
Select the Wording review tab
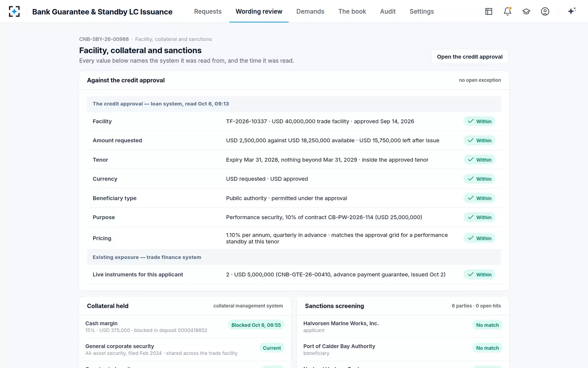pos(259,11)
